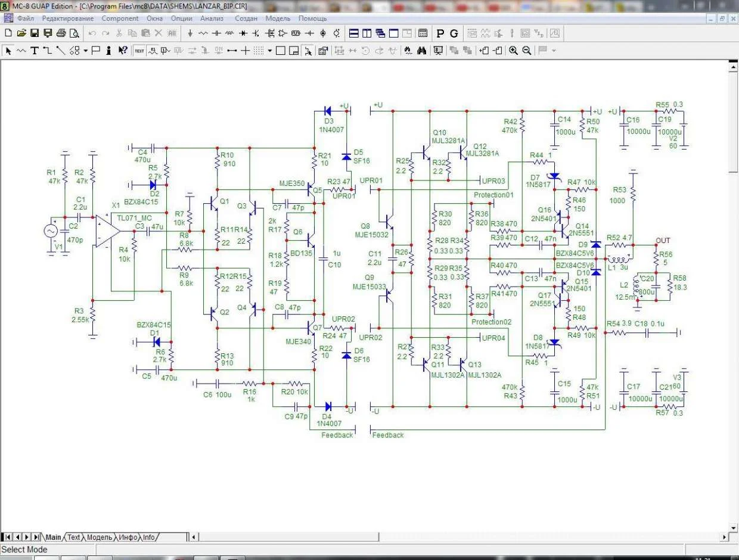Open the calculator tool icon

tap(423, 33)
